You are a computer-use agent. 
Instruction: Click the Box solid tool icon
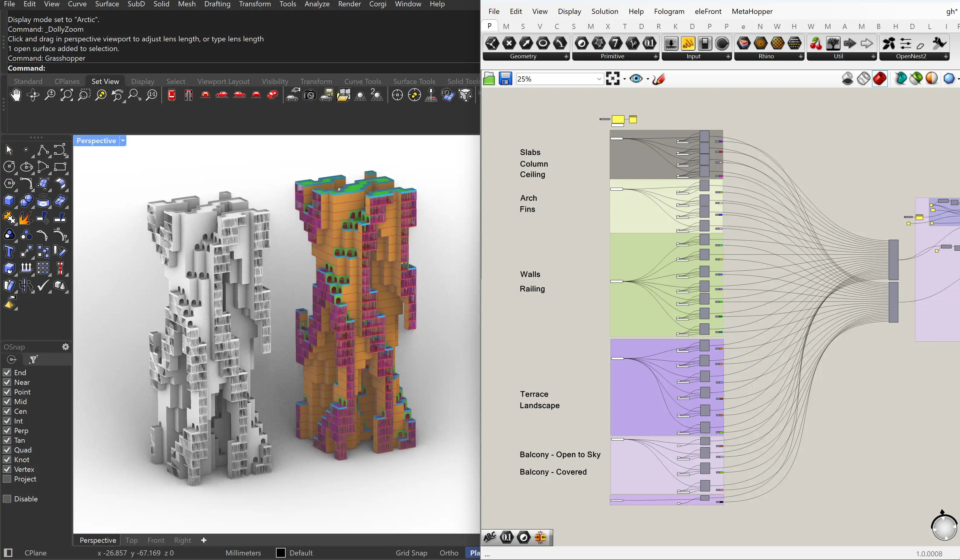(x=9, y=201)
